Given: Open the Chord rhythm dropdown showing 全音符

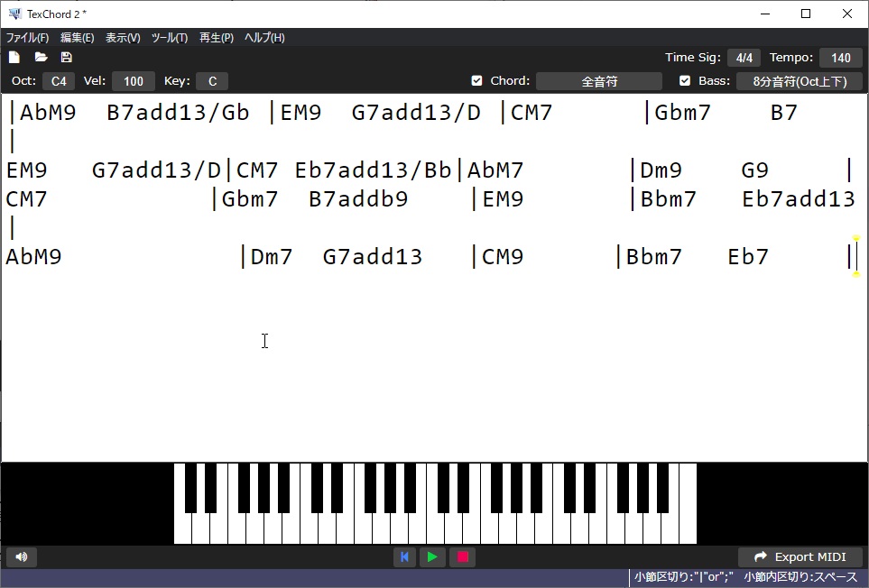Looking at the screenshot, I should (x=599, y=81).
